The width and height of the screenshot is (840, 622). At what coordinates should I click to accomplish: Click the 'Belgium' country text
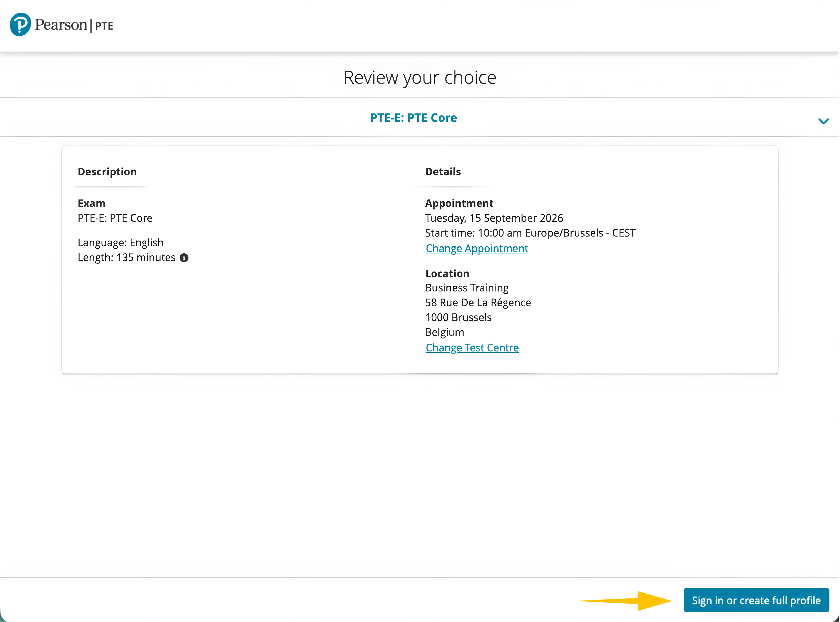444,333
